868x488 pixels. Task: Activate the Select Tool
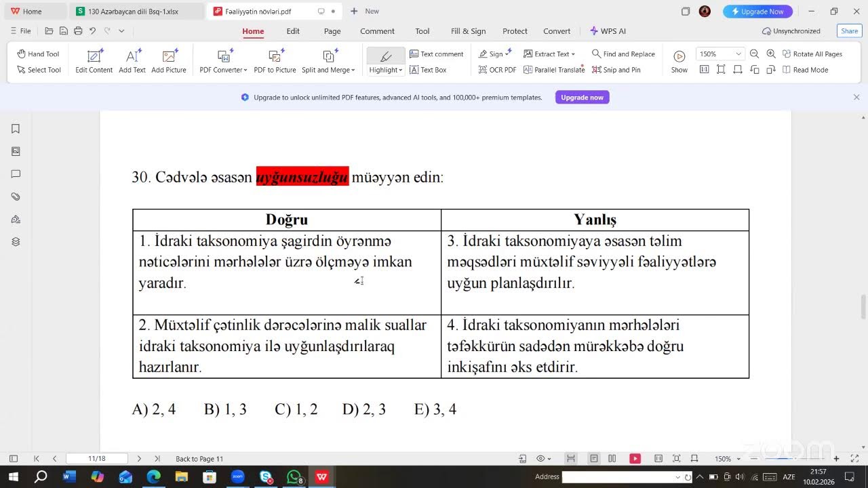pyautogui.click(x=39, y=70)
